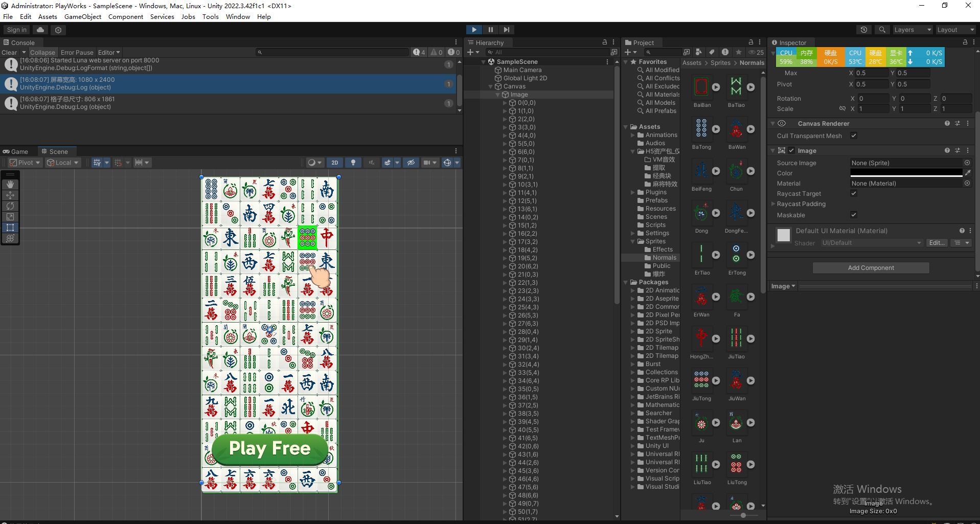Image resolution: width=980 pixels, height=524 pixels.
Task: Click the Pause button in the toolbar
Action: pos(490,30)
